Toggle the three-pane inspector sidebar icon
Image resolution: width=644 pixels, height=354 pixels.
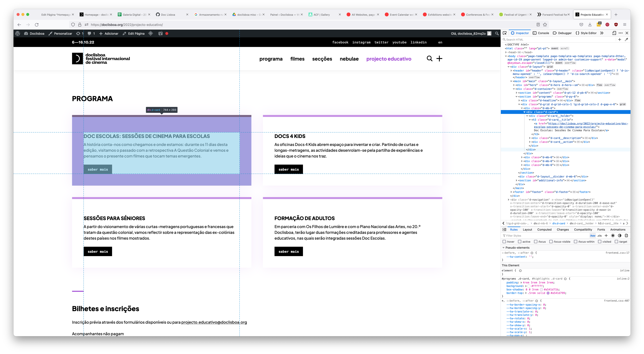tap(504, 230)
